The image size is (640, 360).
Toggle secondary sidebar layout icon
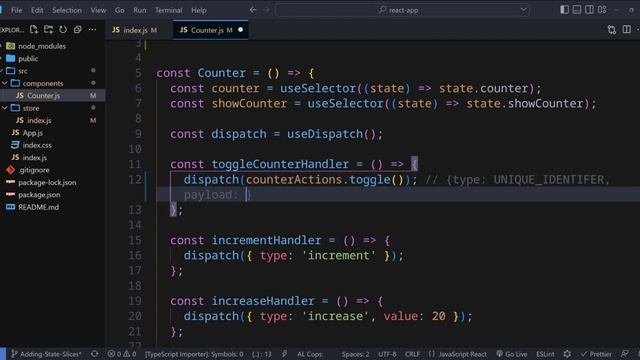pyautogui.click(x=589, y=9)
